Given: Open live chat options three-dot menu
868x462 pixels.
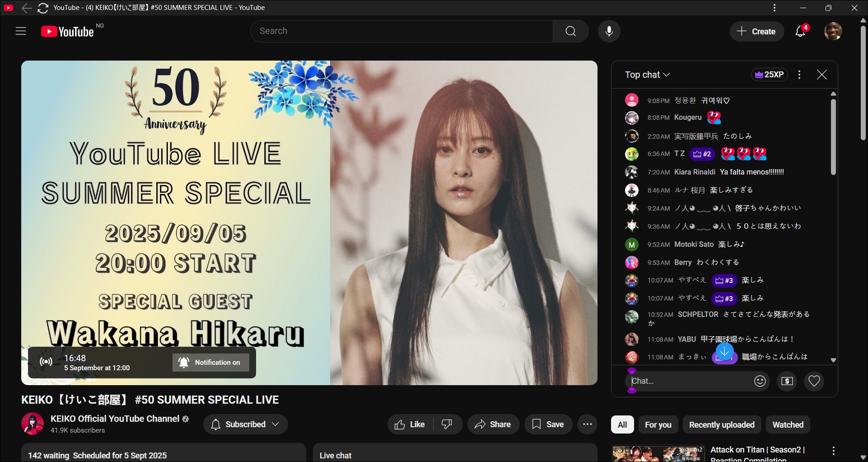Looking at the screenshot, I should click(x=799, y=75).
